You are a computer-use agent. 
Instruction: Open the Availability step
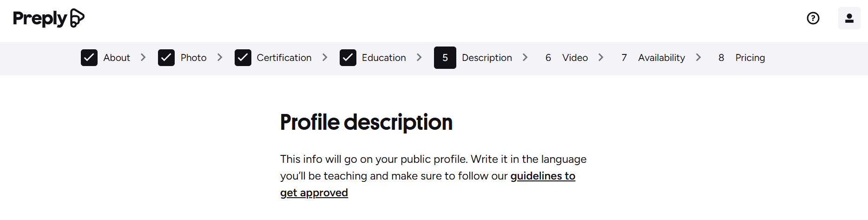(661, 58)
